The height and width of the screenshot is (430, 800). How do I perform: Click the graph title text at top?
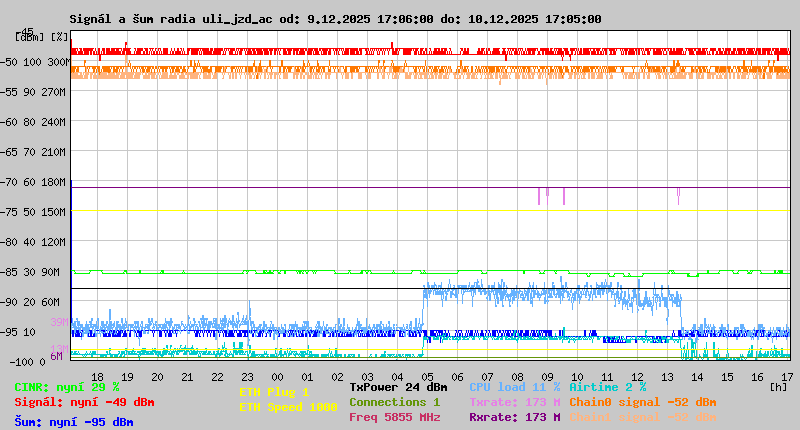coord(335,19)
